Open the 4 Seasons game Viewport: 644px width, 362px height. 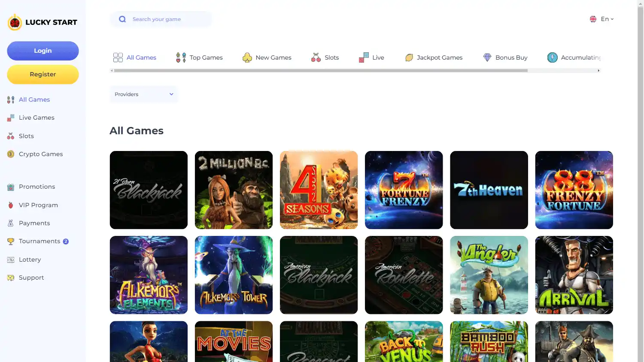(x=319, y=190)
